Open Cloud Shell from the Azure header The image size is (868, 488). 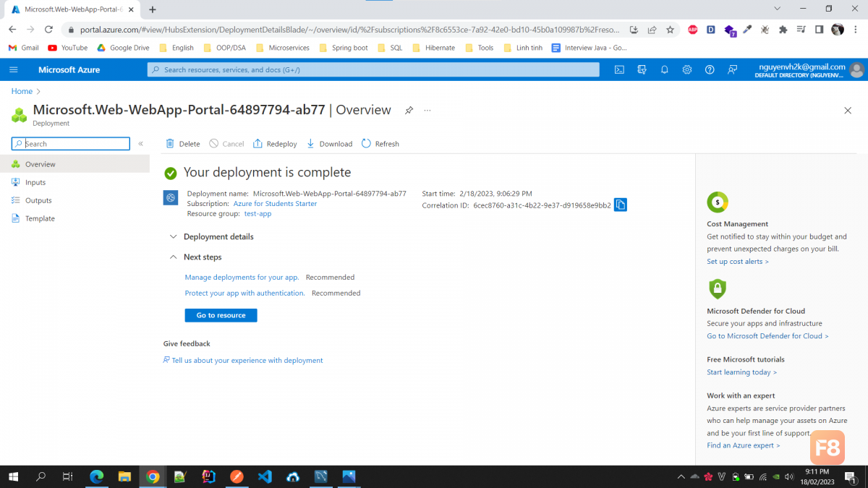(619, 69)
